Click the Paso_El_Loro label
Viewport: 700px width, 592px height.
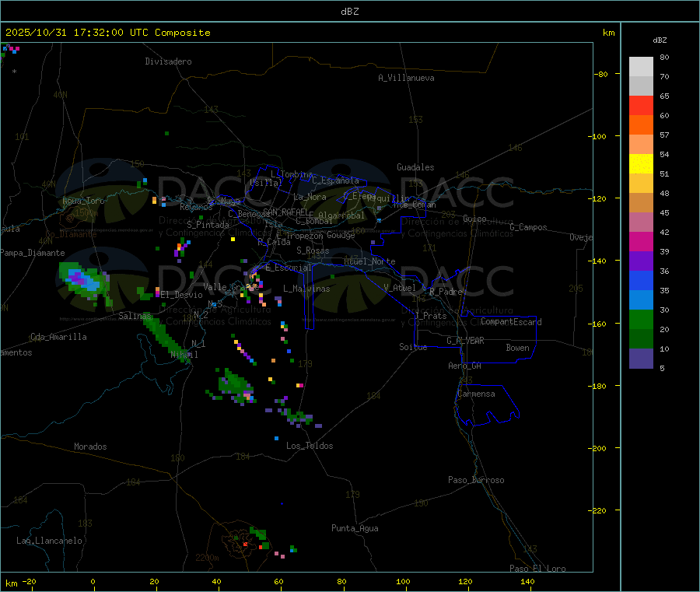point(538,569)
